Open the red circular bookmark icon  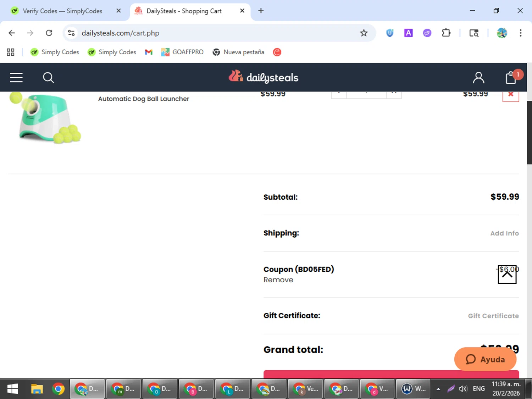[277, 52]
